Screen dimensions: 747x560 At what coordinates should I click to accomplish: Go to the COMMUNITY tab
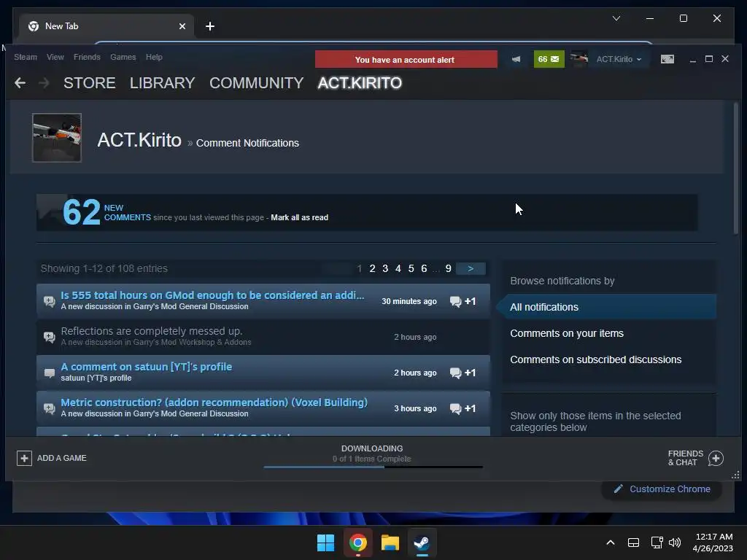pos(256,83)
